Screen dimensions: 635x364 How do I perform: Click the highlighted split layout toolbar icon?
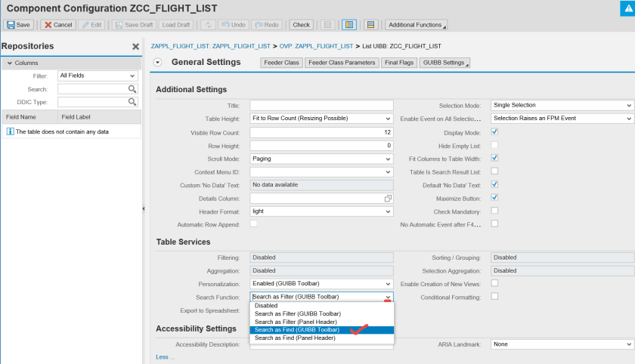348,25
